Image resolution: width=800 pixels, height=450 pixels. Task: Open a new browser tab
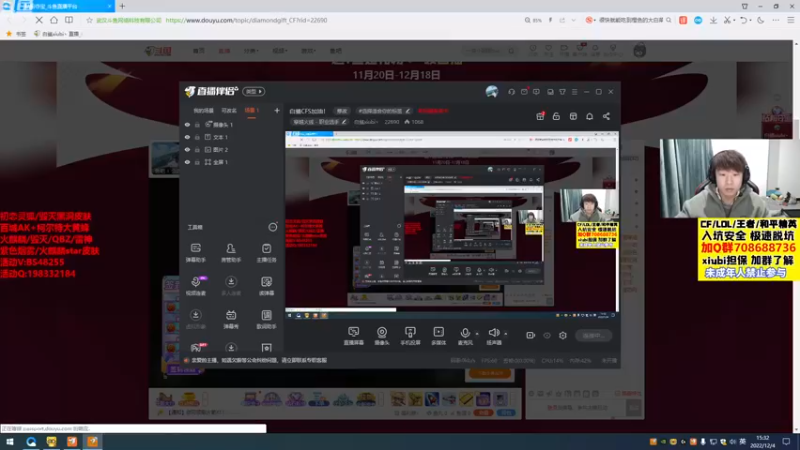(x=122, y=6)
